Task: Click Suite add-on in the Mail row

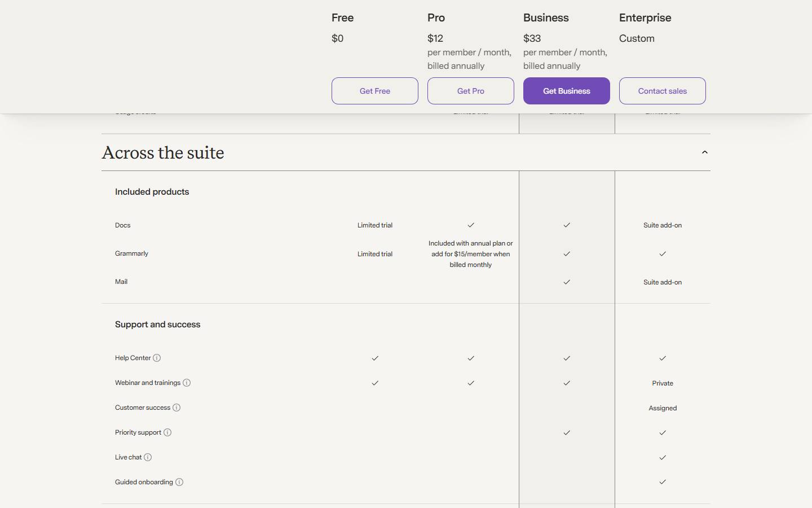Action: coord(663,282)
